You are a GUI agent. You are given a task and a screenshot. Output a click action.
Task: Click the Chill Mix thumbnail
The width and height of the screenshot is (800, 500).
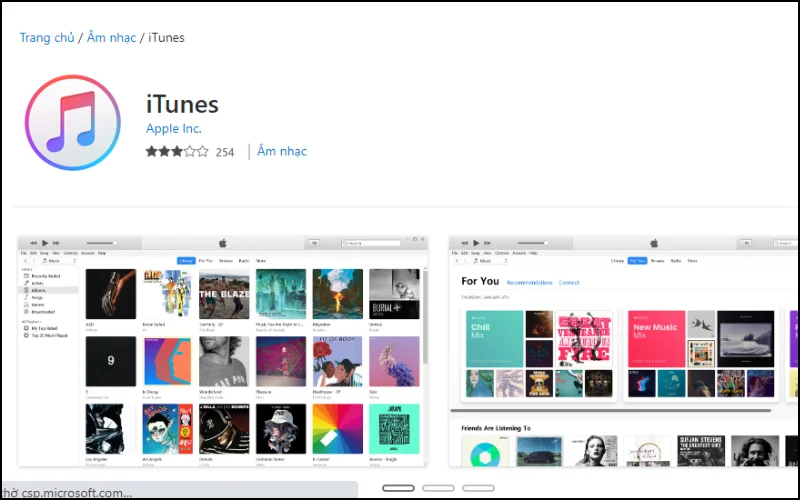coord(494,339)
